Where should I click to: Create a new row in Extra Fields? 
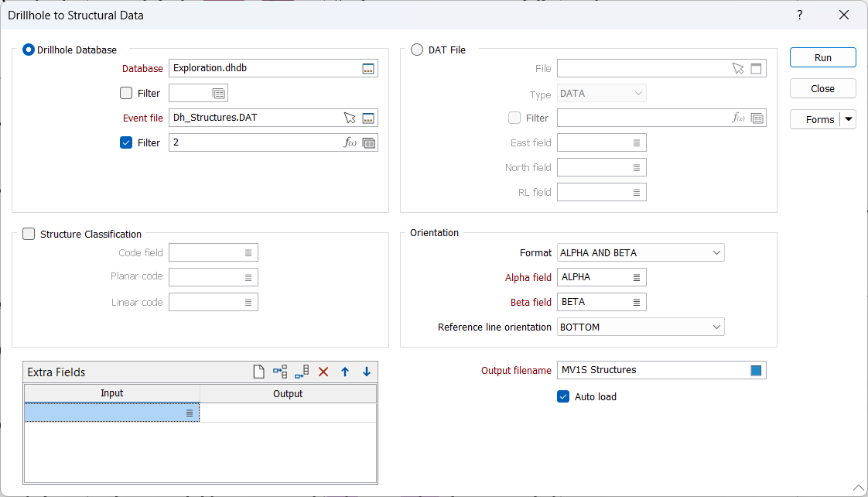258,372
